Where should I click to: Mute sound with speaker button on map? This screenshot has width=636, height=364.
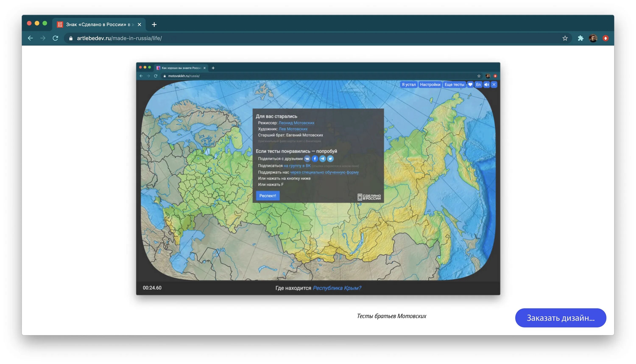(486, 85)
